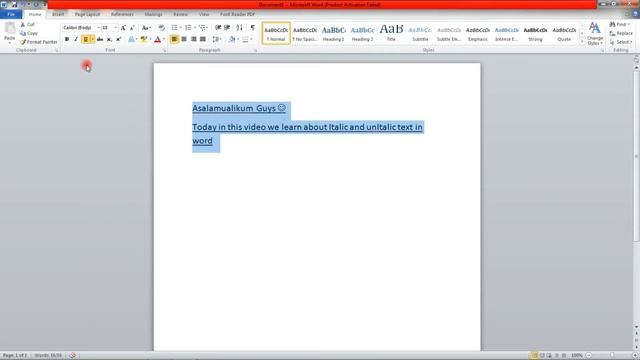This screenshot has width=640, height=360.
Task: Toggle Subscript formatting
Action: point(109,40)
